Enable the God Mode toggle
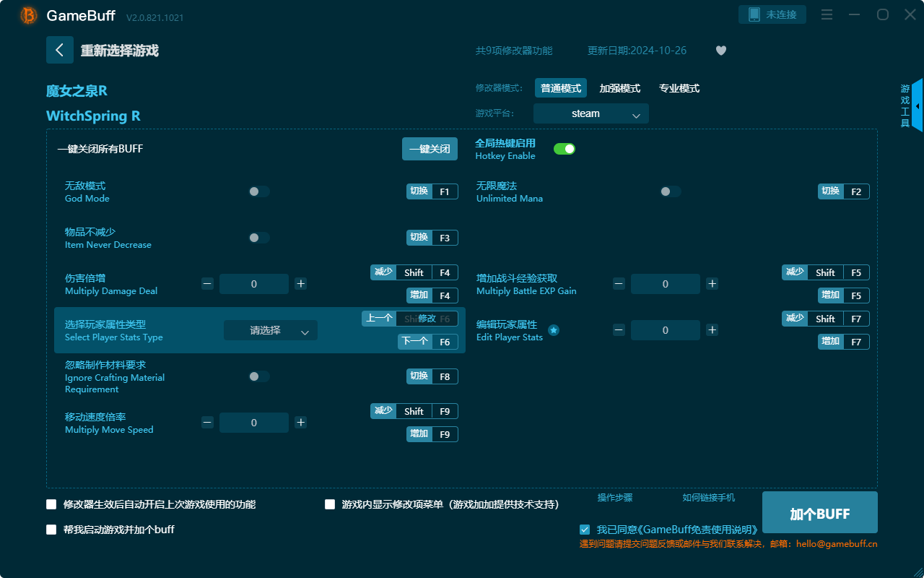This screenshot has height=578, width=924. (258, 191)
